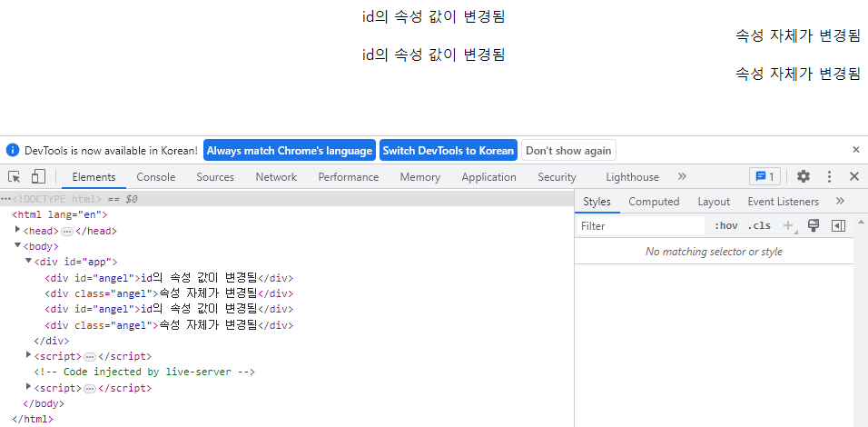Click first page text '속성 자체가 변경됨'
Image resolution: width=868 pixels, height=427 pixels.
pos(798,35)
